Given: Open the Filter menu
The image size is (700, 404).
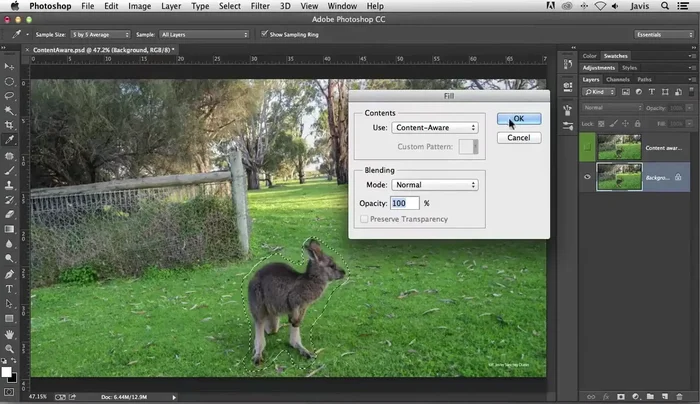Looking at the screenshot, I should [262, 6].
